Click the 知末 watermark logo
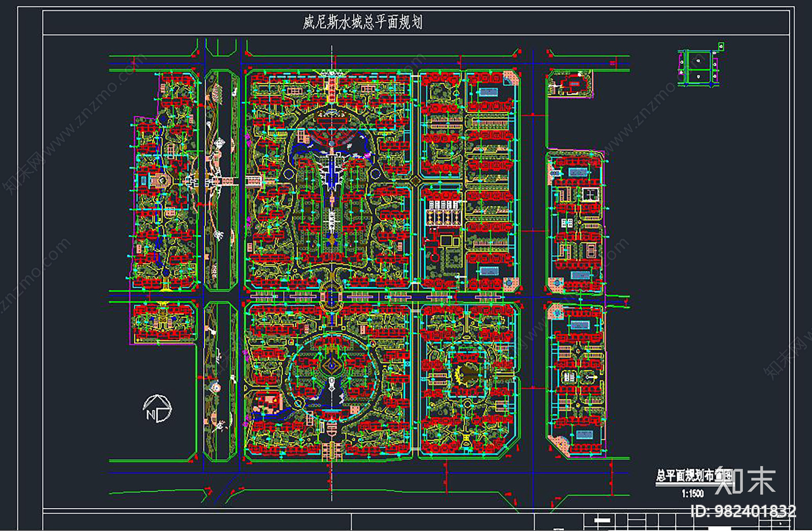This screenshot has width=812, height=531. [x=745, y=480]
